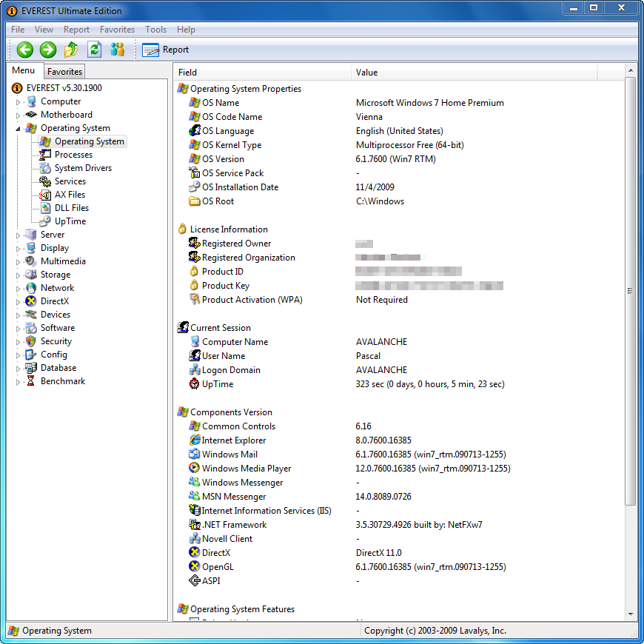644x644 pixels.
Task: Expand the Storage tree node
Action: point(19,275)
